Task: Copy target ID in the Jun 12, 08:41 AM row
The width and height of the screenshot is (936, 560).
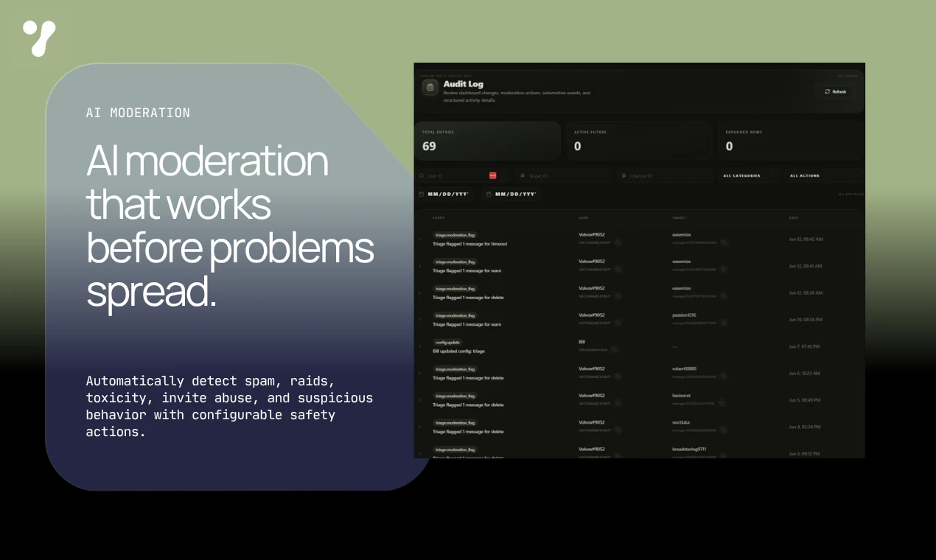Action: (724, 270)
